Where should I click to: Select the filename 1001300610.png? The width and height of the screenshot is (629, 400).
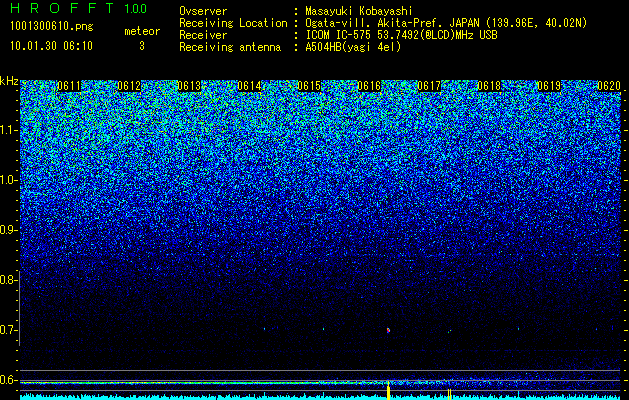(52, 27)
